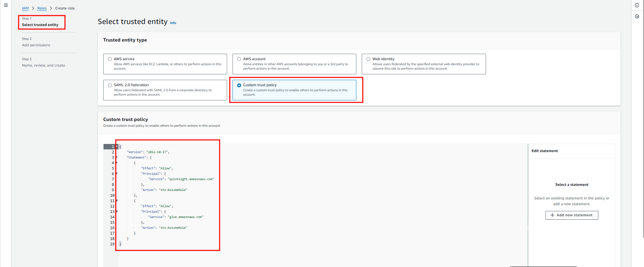Collapse the glue "Principal" block on line 13
The image size is (644, 267).
[117, 212]
